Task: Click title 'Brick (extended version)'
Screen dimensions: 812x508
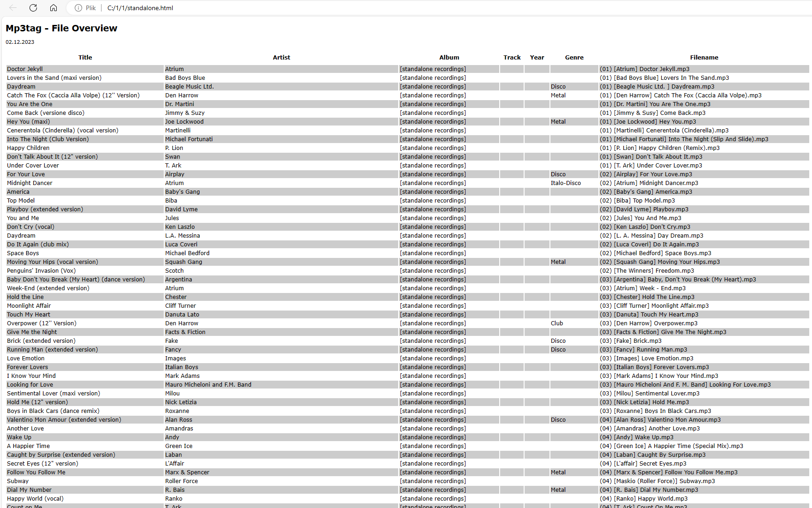Action: tap(41, 341)
